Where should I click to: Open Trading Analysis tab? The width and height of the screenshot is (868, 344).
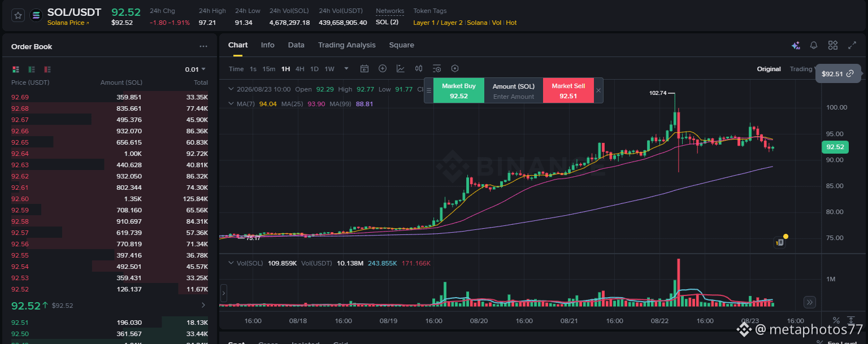pos(346,45)
